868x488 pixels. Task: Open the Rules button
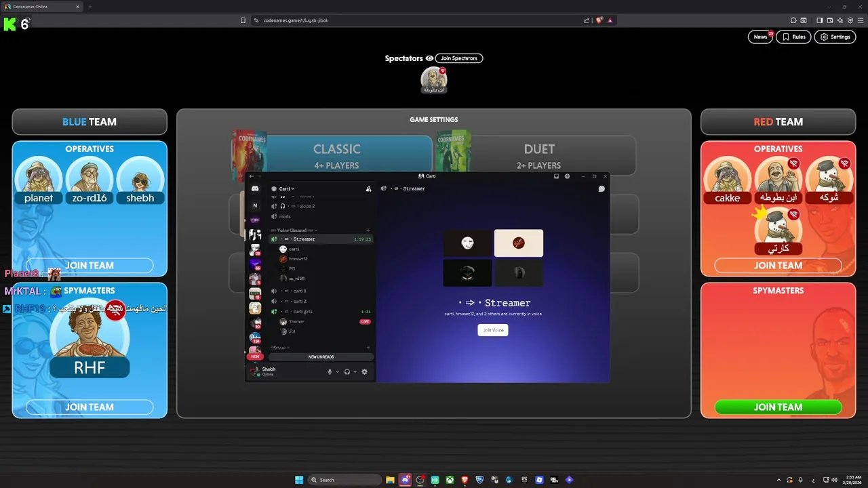[793, 37]
